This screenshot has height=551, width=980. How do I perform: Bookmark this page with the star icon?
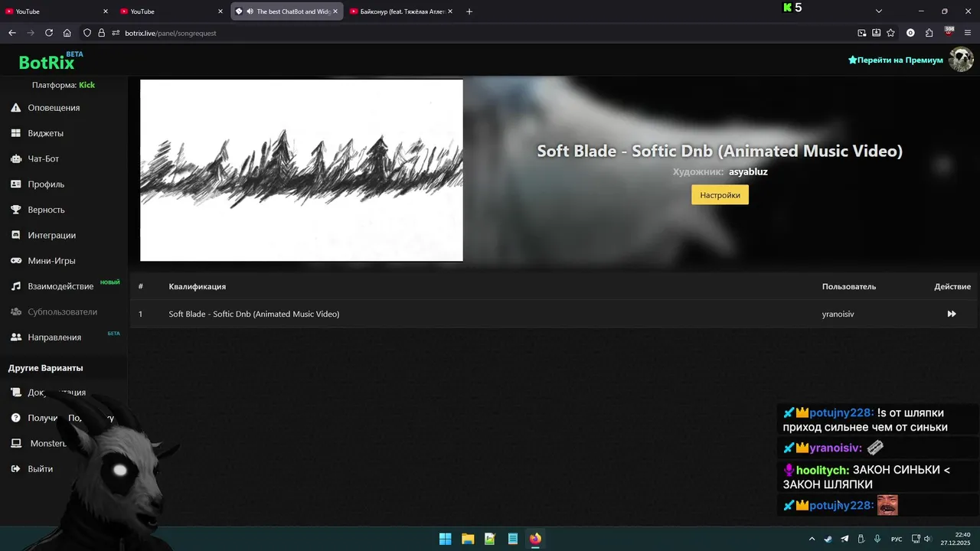coord(890,33)
